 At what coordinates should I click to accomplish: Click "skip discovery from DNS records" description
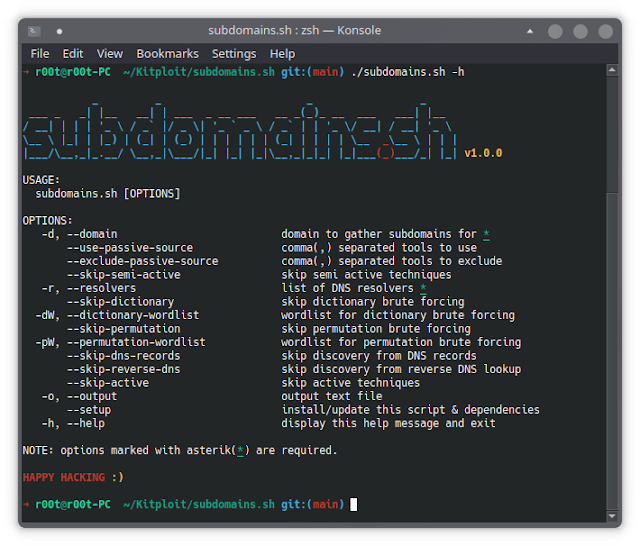tap(379, 356)
